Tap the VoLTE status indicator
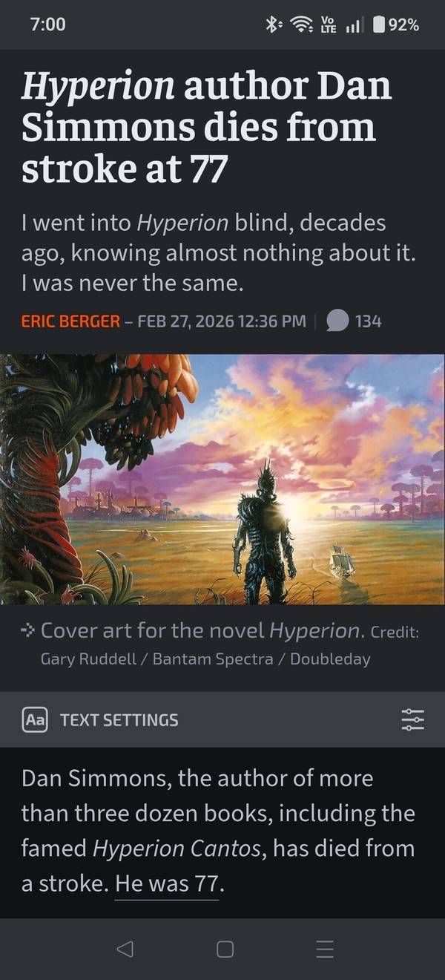The width and height of the screenshot is (445, 980). [327, 24]
